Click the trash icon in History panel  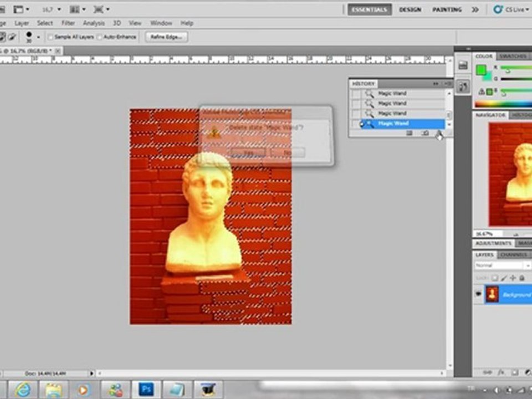pyautogui.click(x=439, y=133)
